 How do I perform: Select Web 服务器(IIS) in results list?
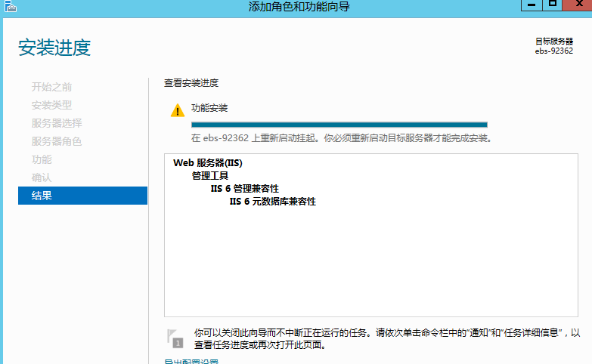(x=207, y=162)
